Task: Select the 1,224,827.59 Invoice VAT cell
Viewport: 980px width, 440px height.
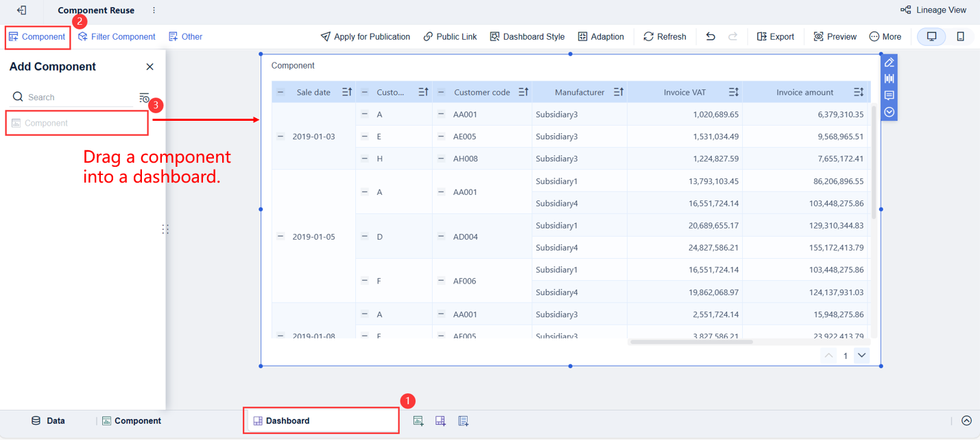Action: click(684, 159)
